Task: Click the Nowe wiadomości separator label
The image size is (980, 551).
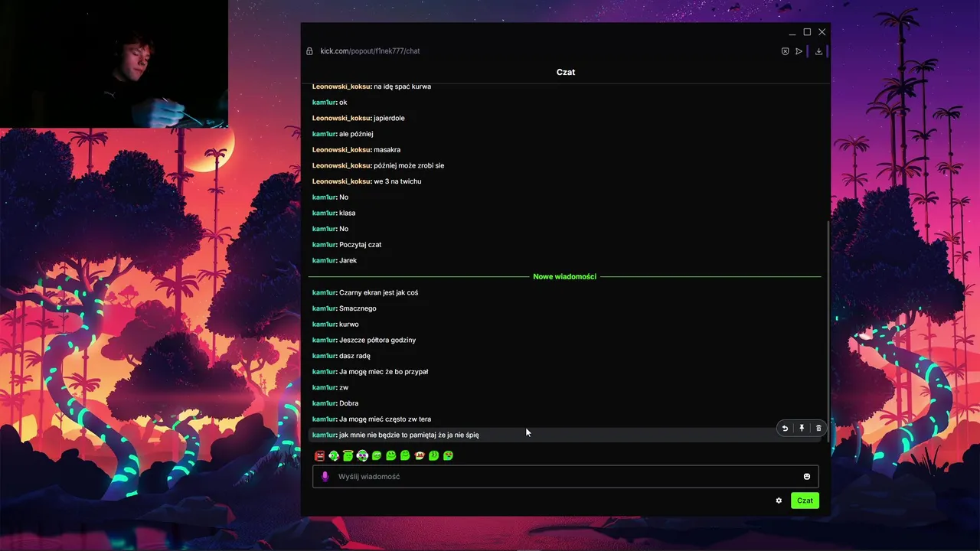Action: [564, 276]
